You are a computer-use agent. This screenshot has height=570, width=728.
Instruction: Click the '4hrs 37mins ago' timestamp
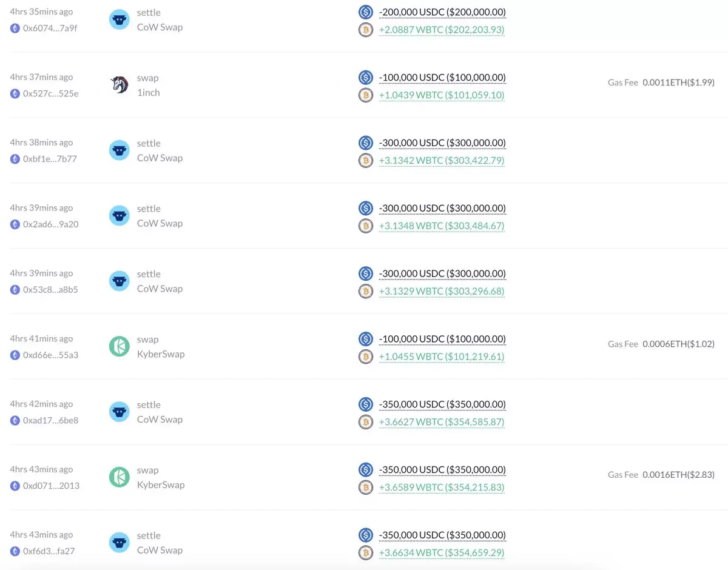(x=41, y=77)
